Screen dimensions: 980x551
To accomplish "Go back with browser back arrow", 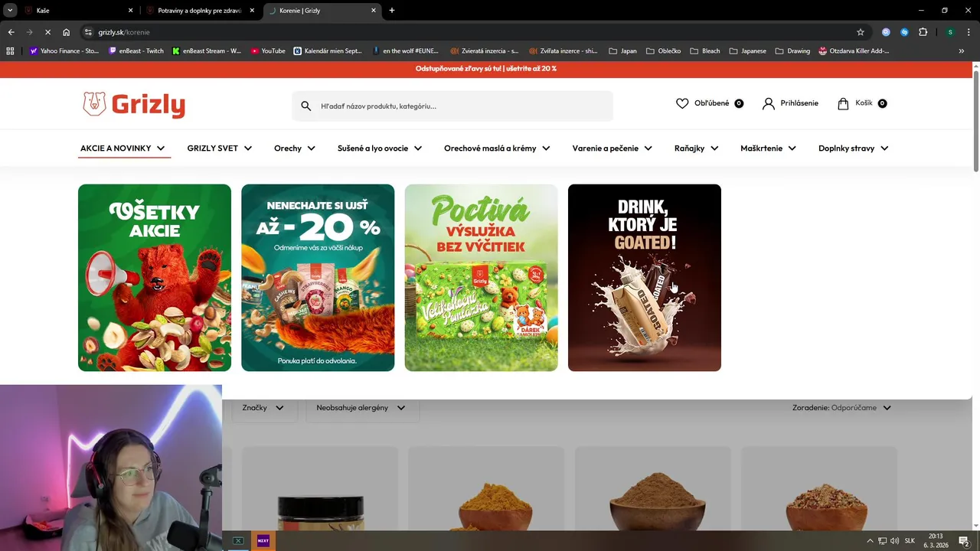I will tap(11, 32).
